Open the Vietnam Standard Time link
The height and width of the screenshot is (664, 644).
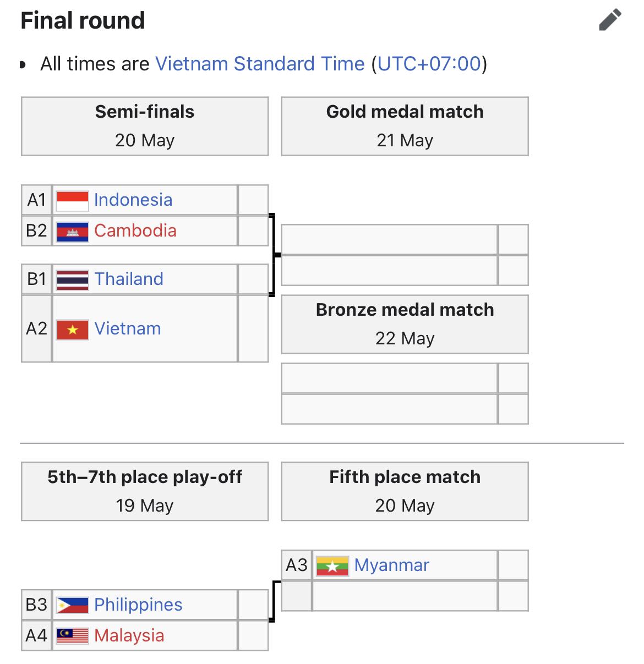[260, 64]
